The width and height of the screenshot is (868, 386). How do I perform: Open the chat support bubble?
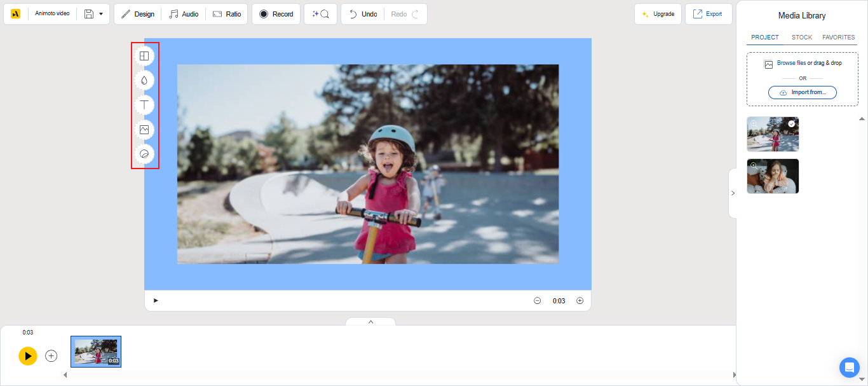[x=849, y=368]
